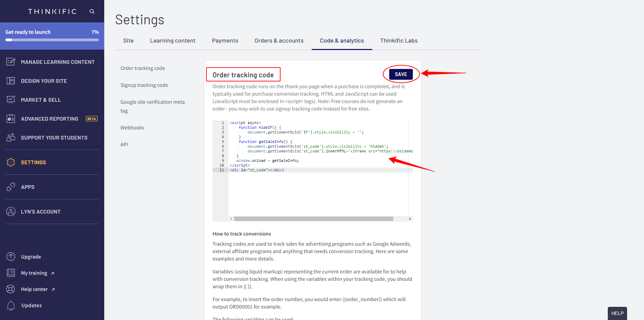Viewport: 644px width, 320px height.
Task: Open the search magnifier icon
Action: tap(92, 11)
